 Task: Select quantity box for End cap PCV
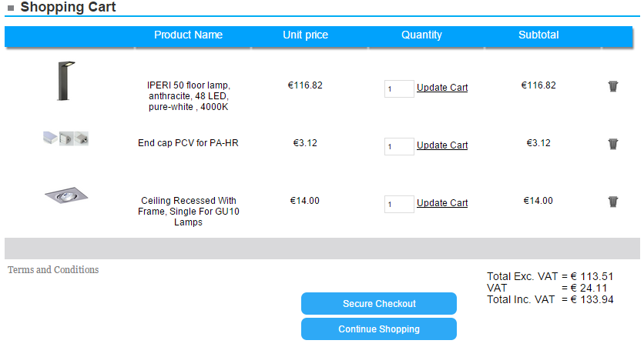399,146
